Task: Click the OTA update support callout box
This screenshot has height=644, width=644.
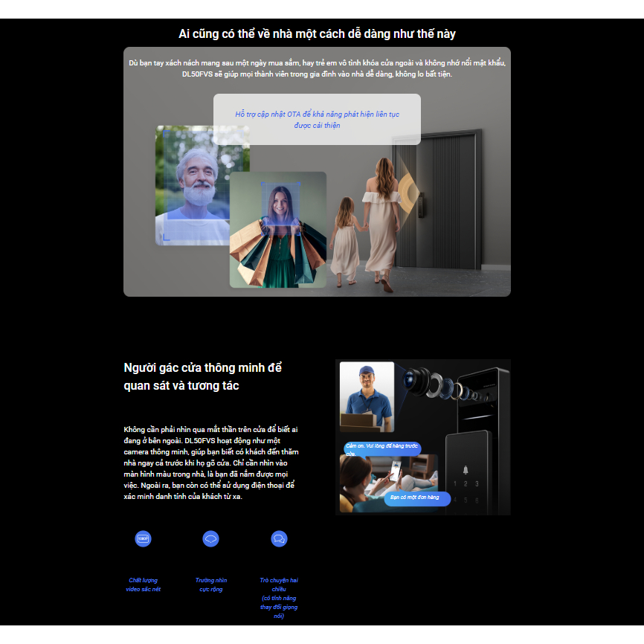Action: point(317,119)
